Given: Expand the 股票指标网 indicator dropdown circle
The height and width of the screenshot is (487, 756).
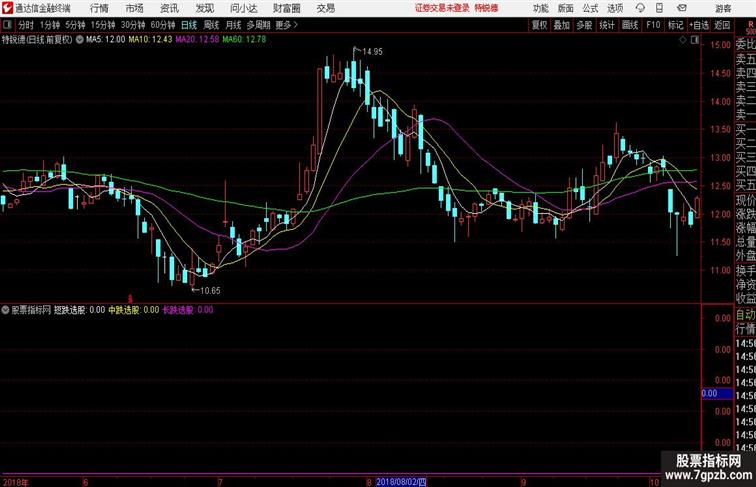Looking at the screenshot, I should pos(5,310).
